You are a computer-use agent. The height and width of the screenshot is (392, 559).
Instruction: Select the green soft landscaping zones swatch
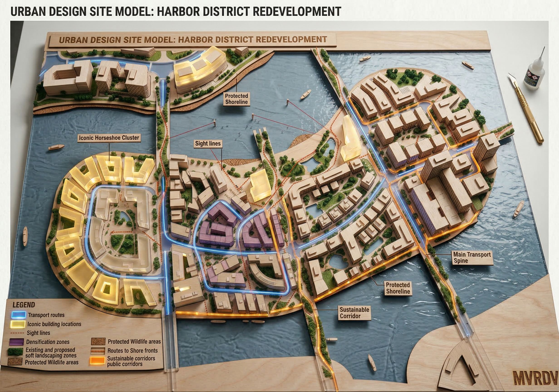[x=16, y=352]
